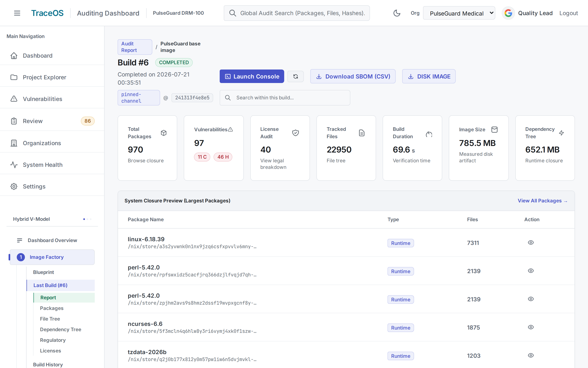588x368 pixels.
Task: View linux-6.18.39 package eye icon
Action: tap(531, 242)
